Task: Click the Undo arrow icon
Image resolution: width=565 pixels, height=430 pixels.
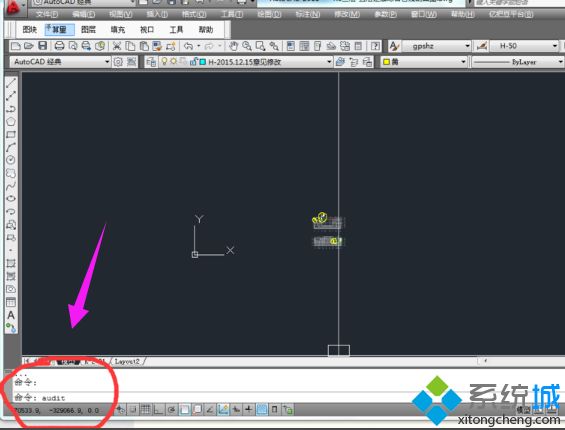Action: pyautogui.click(x=188, y=46)
